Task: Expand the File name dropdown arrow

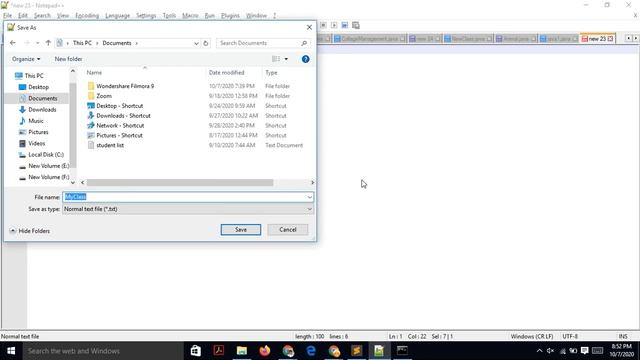Action: tap(310, 197)
